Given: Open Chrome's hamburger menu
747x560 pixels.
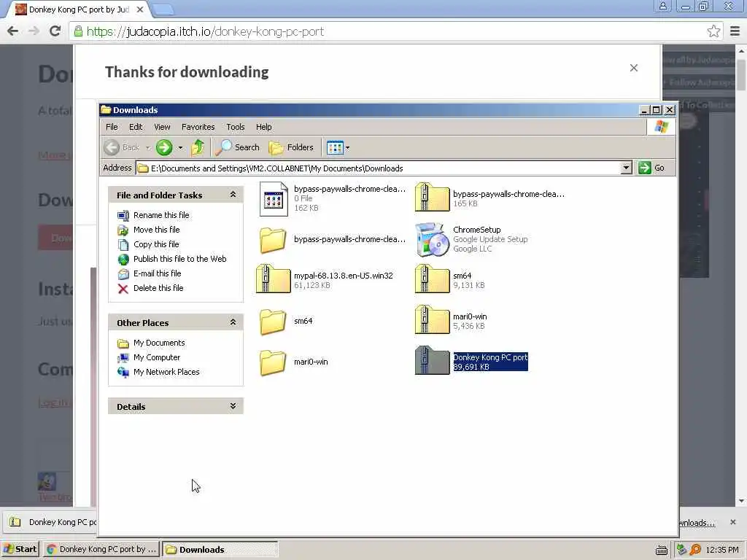Looking at the screenshot, I should pos(735,31).
